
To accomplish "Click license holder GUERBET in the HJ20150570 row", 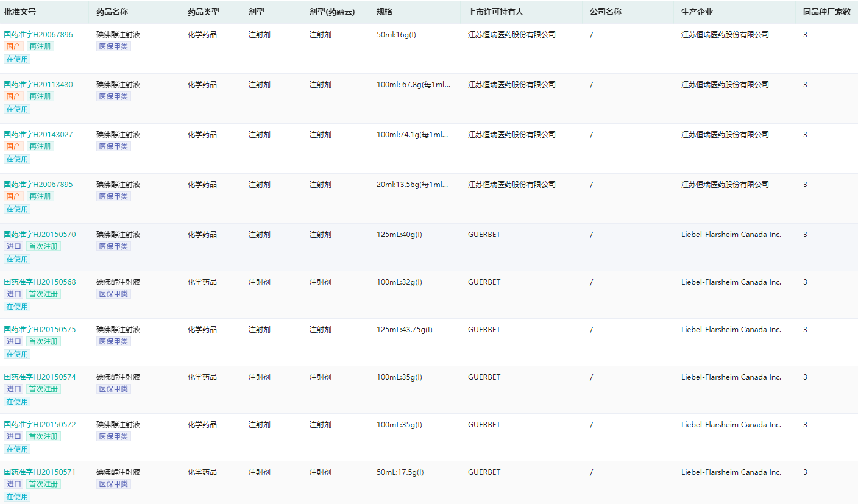I will pos(484,235).
